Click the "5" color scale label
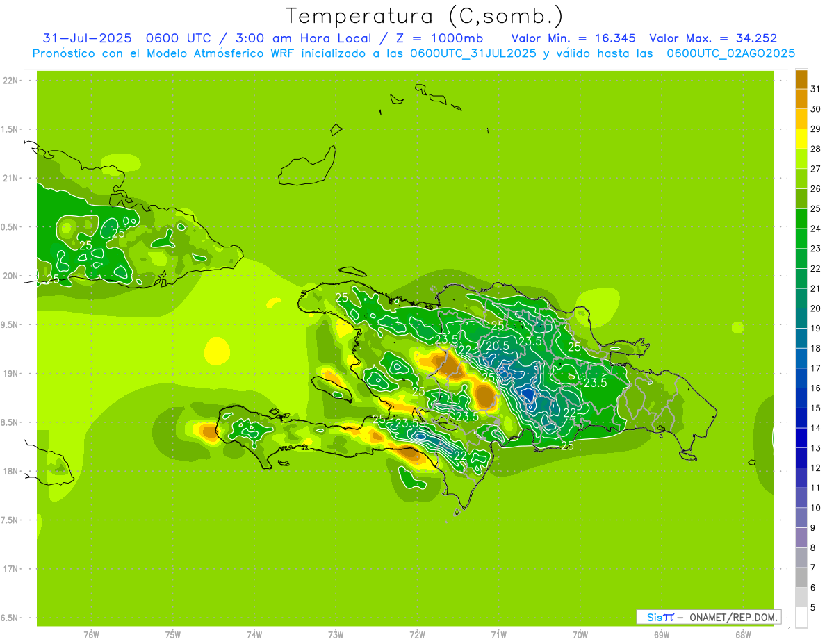834x644 pixels. [813, 608]
